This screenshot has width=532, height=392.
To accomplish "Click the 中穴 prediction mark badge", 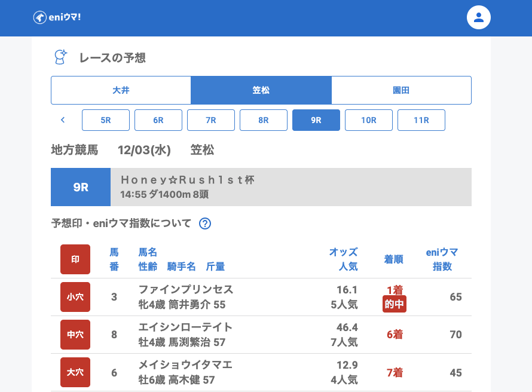I will click(75, 335).
